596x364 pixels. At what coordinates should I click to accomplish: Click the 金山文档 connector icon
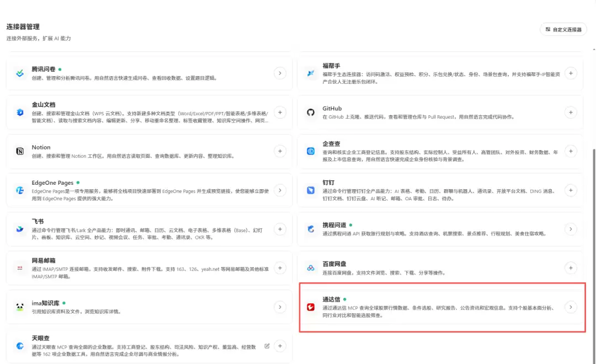point(20,113)
